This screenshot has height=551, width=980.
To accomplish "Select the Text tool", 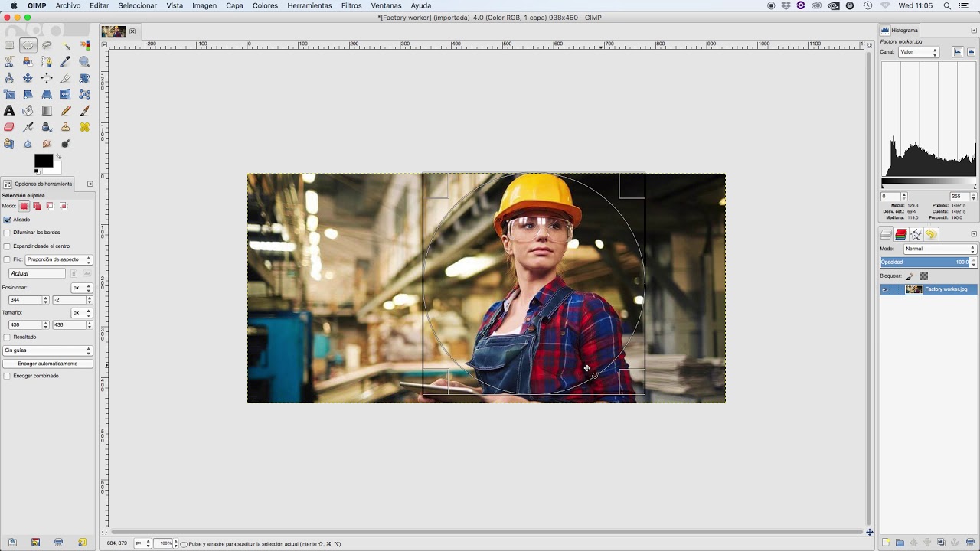I will pos(9,111).
